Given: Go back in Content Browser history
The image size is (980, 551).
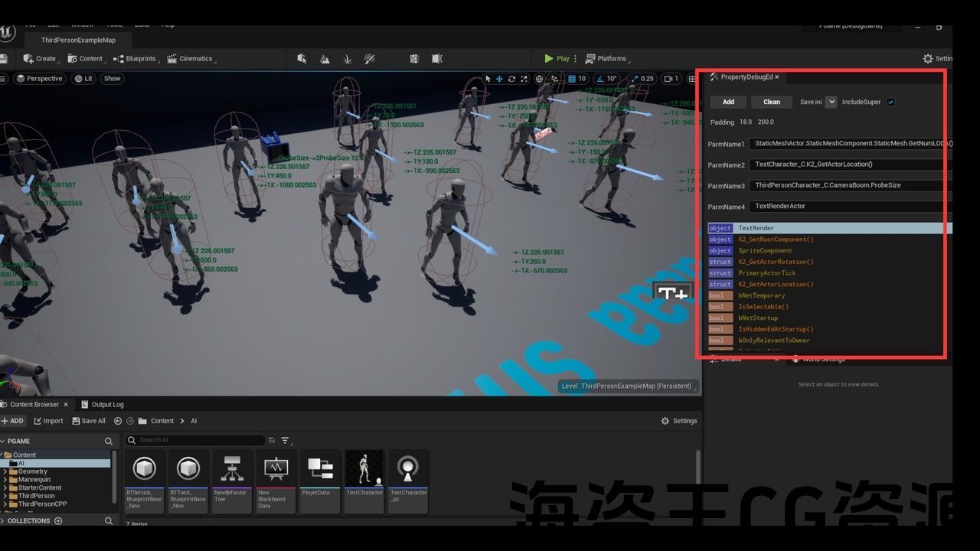Looking at the screenshot, I should click(118, 421).
